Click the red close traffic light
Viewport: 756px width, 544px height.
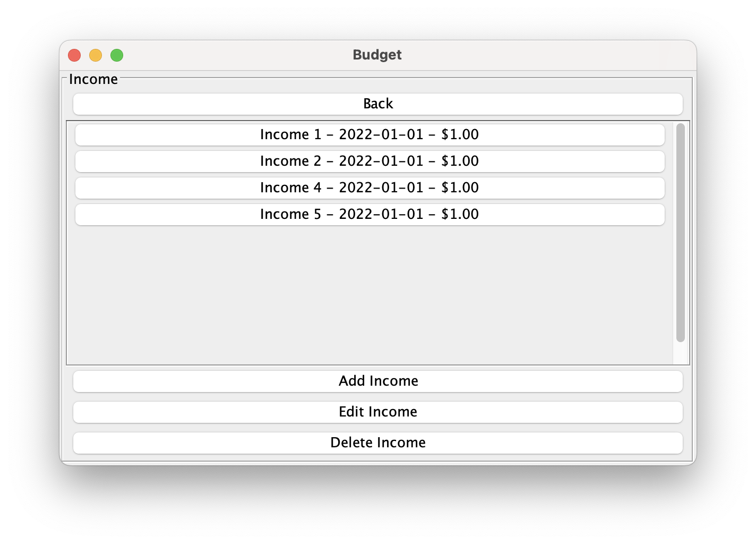click(74, 55)
